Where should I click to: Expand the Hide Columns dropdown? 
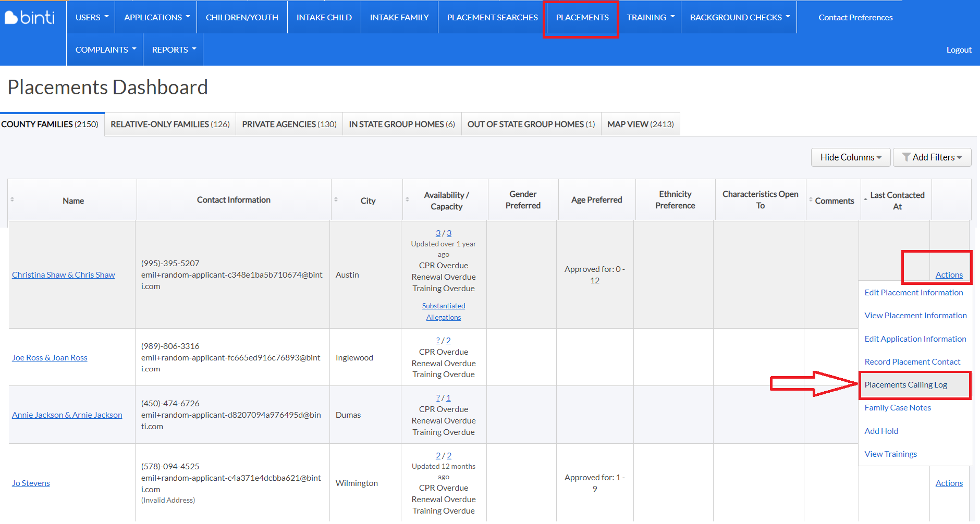coord(851,157)
